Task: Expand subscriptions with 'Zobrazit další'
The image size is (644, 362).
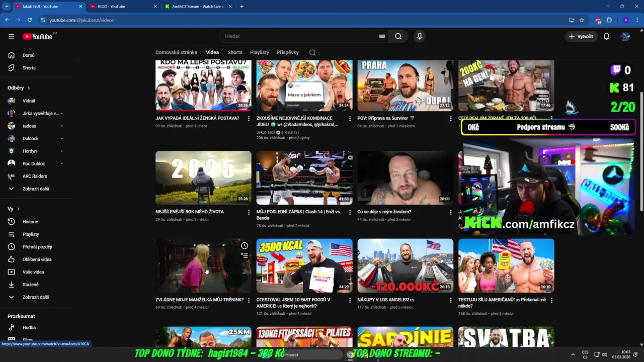Action: (36, 189)
